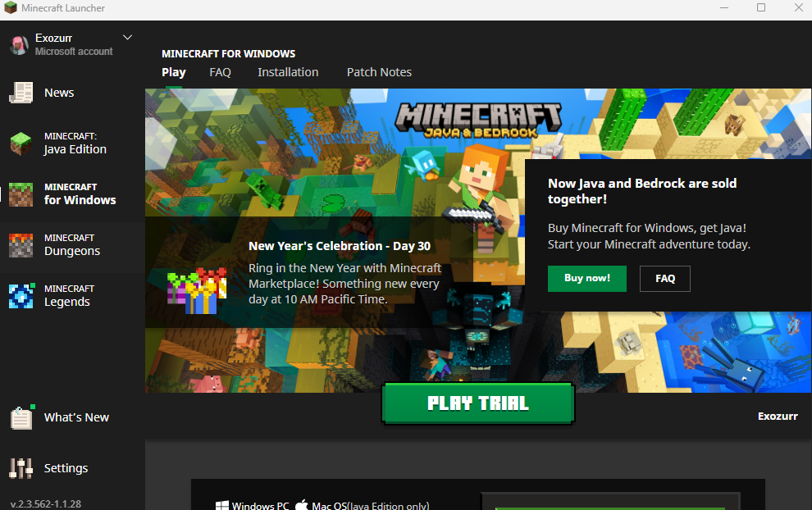Open the News newspaper icon
This screenshot has height=510, width=812.
click(x=21, y=93)
